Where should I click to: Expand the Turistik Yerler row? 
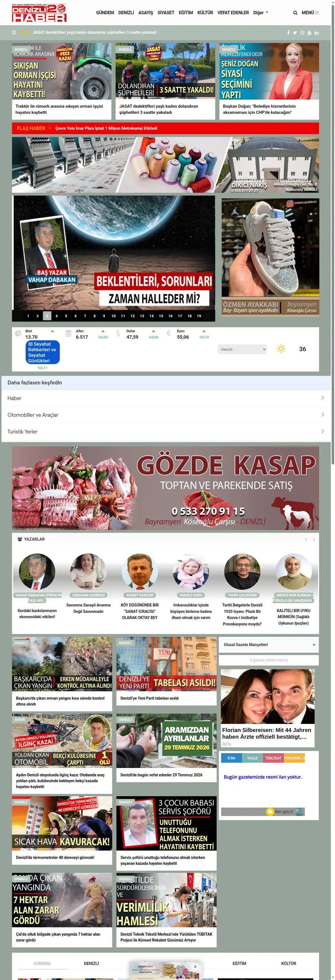click(x=166, y=431)
